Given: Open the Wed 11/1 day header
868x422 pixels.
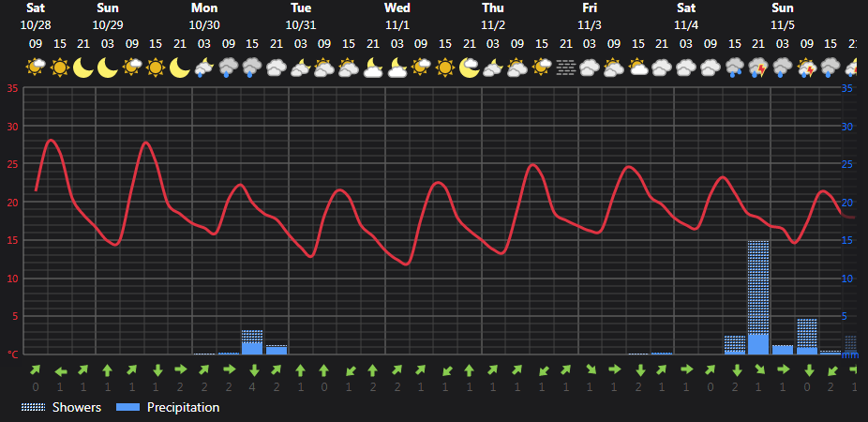Looking at the screenshot, I should 397,17.
